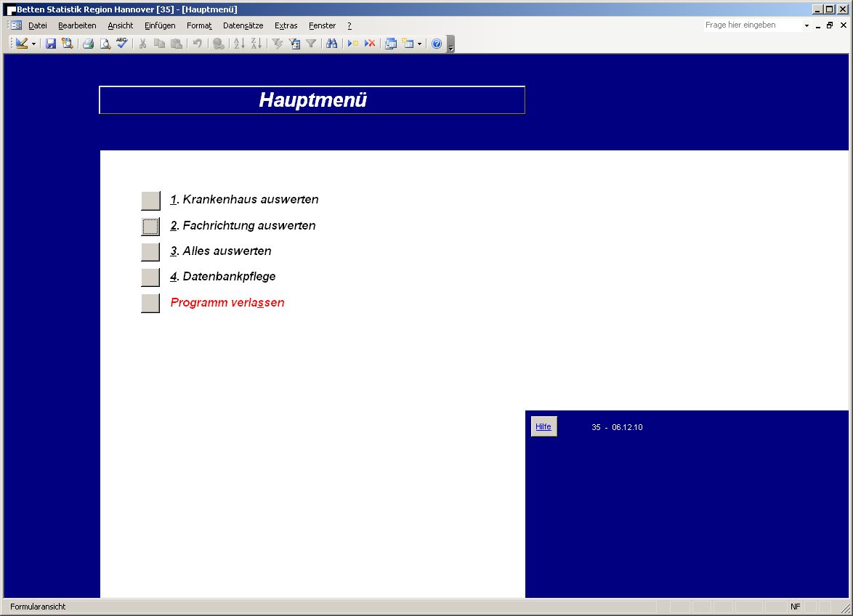Click button beside '3. Alles auswerten'
The height and width of the screenshot is (616, 853).
(x=150, y=252)
